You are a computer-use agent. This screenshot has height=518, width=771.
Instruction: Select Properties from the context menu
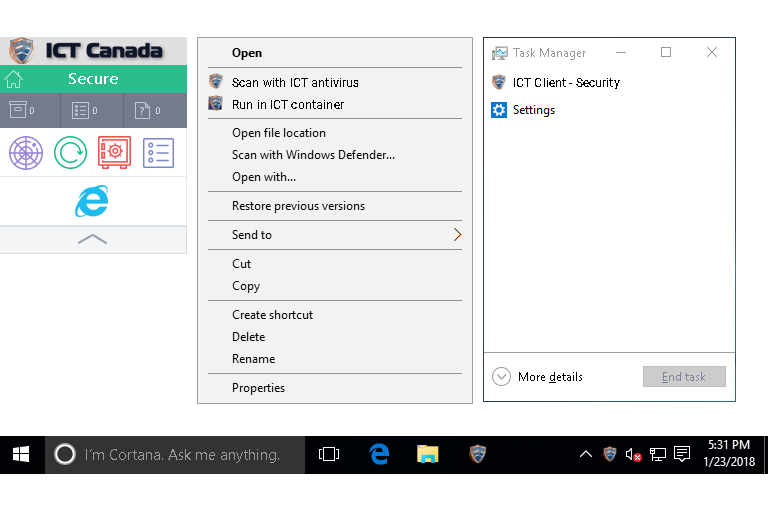point(259,388)
